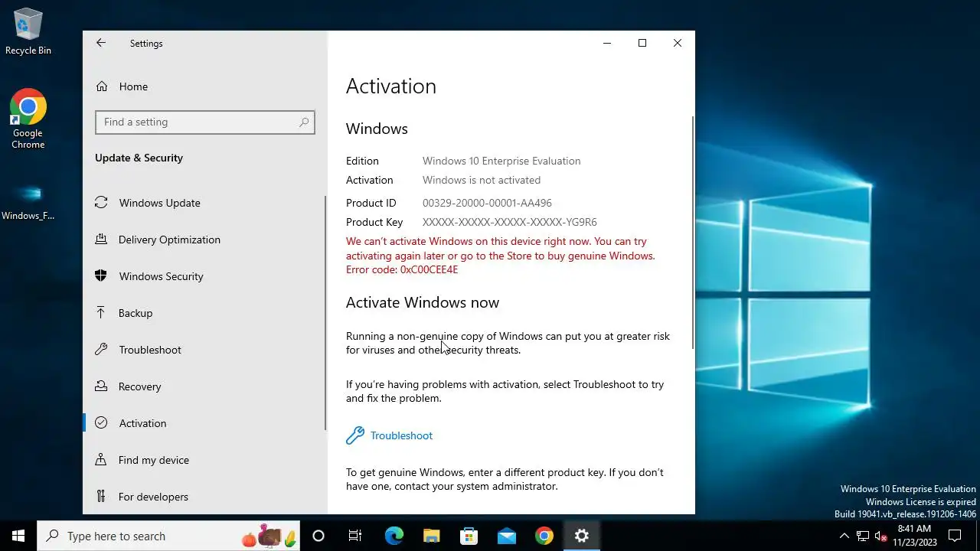Viewport: 980px width, 551px height.
Task: Click the Activation page vertical scrollbar
Action: pos(693,233)
